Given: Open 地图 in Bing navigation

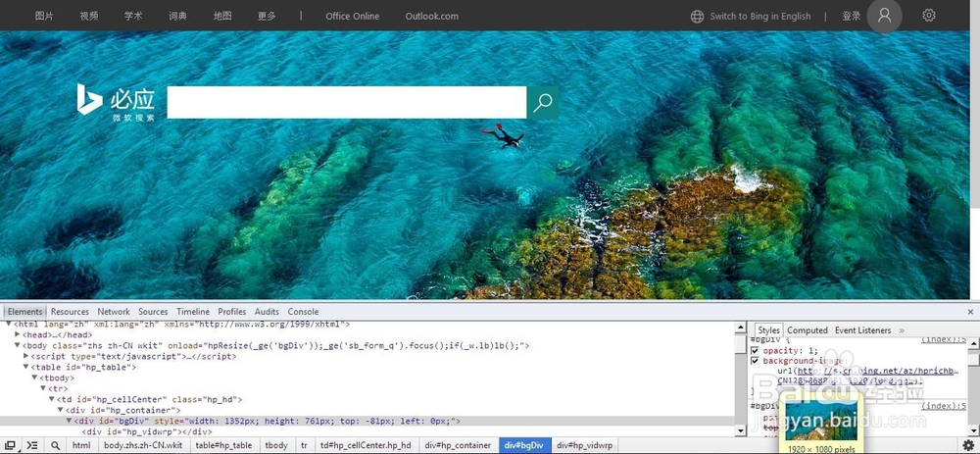Looking at the screenshot, I should point(222,17).
